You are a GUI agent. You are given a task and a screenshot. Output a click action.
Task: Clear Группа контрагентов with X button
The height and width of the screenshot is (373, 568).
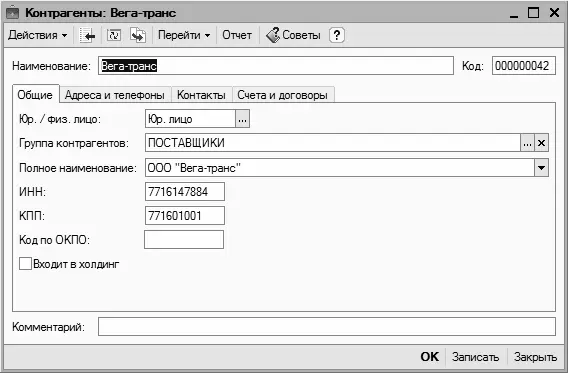click(x=542, y=143)
